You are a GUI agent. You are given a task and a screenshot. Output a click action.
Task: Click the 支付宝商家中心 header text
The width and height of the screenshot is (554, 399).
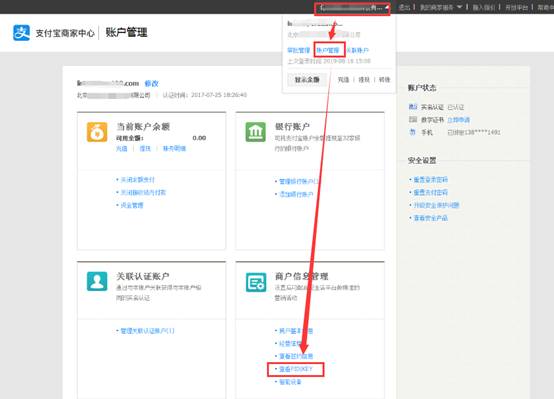pyautogui.click(x=65, y=33)
